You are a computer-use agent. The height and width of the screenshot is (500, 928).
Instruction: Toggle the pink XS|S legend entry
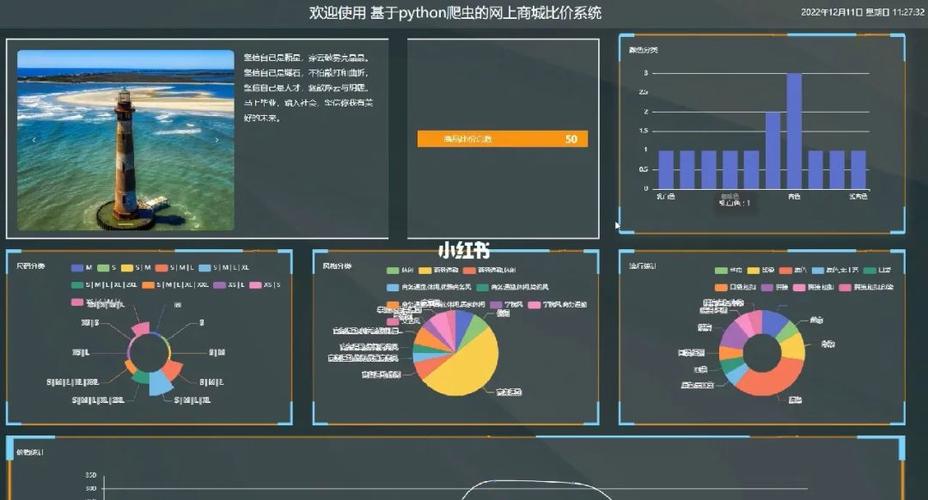(x=265, y=285)
